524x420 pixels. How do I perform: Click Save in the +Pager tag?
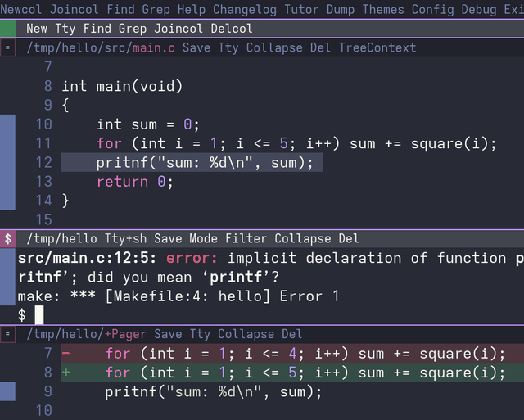[x=168, y=334]
